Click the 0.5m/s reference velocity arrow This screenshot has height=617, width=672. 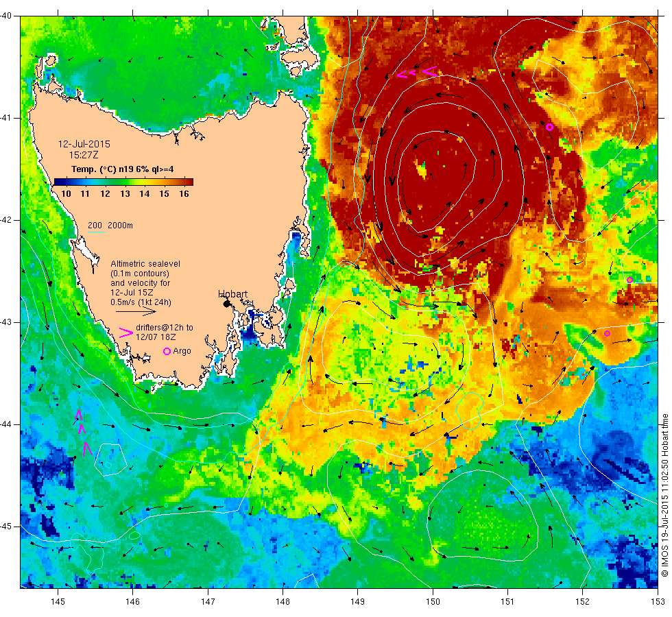(136, 311)
